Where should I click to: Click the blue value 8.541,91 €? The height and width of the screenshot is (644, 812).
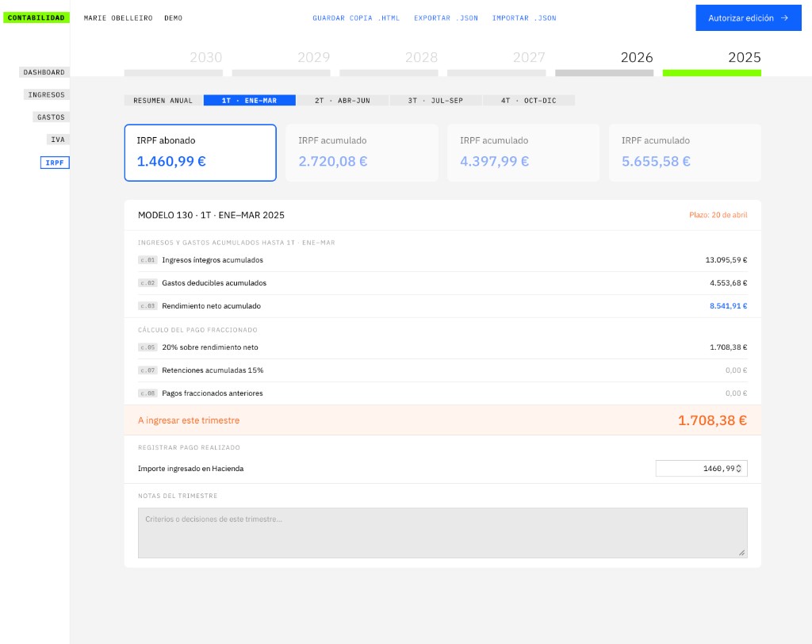728,305
